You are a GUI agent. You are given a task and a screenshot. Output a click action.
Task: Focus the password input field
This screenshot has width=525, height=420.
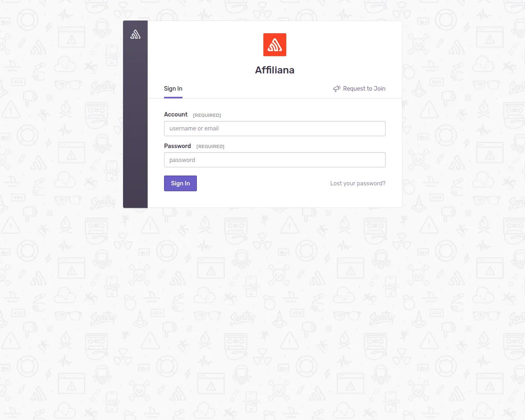coord(275,160)
